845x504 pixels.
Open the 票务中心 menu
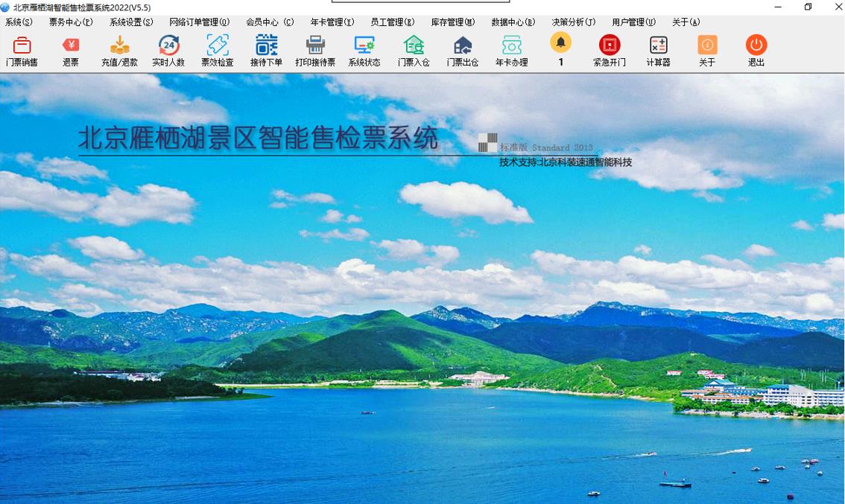click(x=71, y=22)
